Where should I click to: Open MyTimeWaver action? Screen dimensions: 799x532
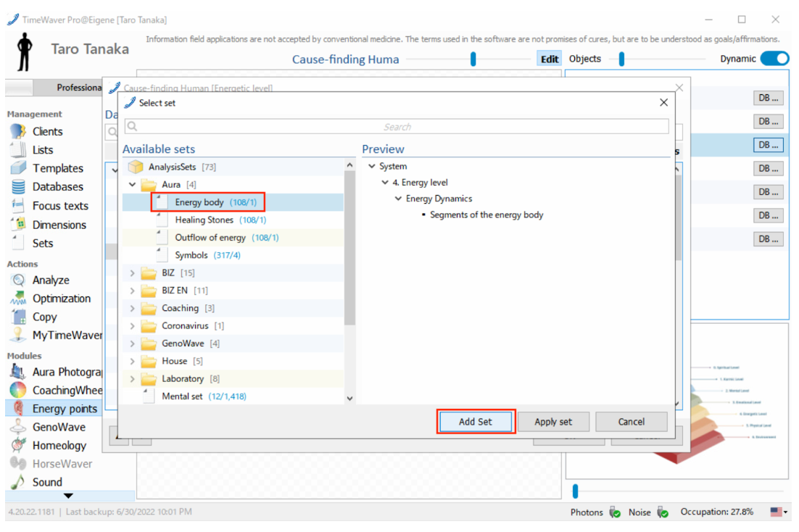tap(67, 335)
